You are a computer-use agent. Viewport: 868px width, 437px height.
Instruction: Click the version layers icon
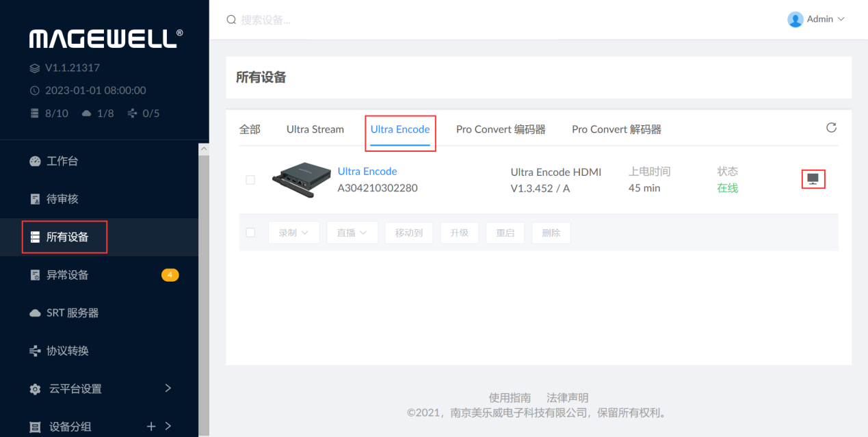(x=36, y=68)
